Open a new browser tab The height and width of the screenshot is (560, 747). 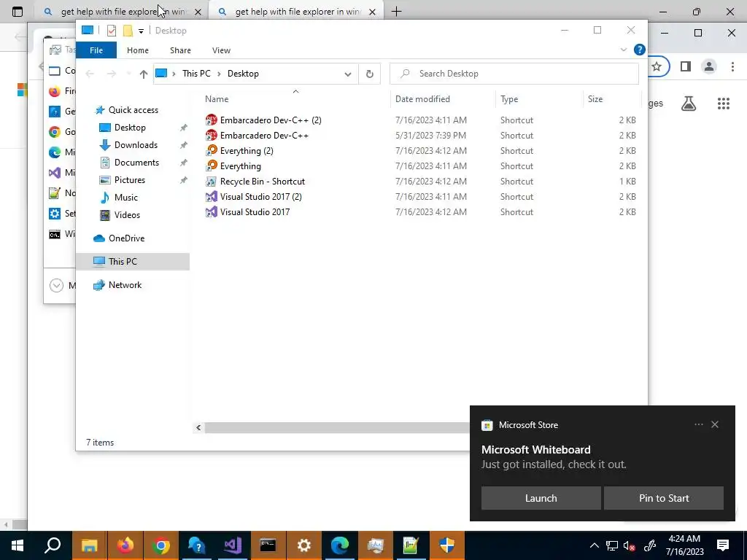click(x=396, y=12)
